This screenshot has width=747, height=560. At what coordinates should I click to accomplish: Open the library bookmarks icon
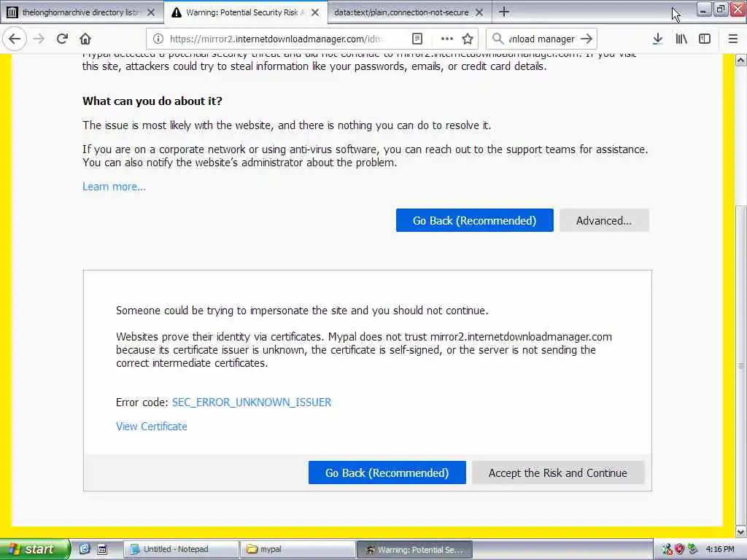pos(682,39)
